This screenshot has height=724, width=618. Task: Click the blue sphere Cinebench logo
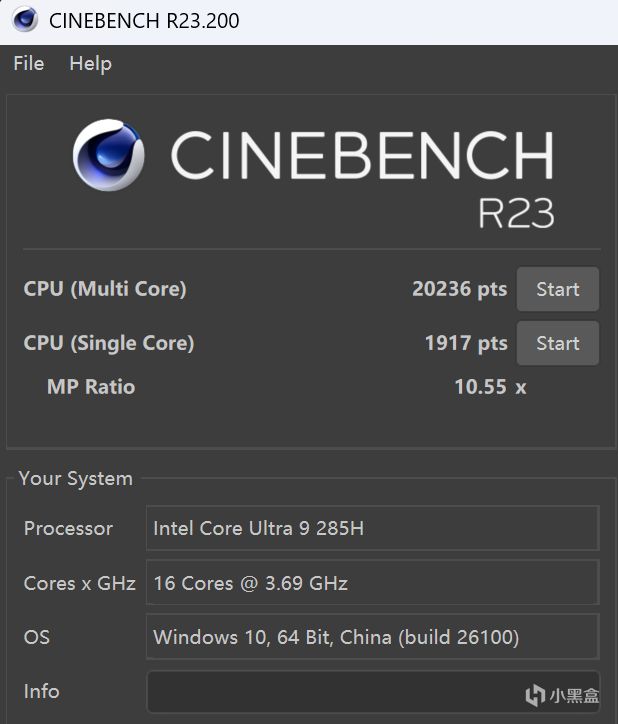point(108,156)
